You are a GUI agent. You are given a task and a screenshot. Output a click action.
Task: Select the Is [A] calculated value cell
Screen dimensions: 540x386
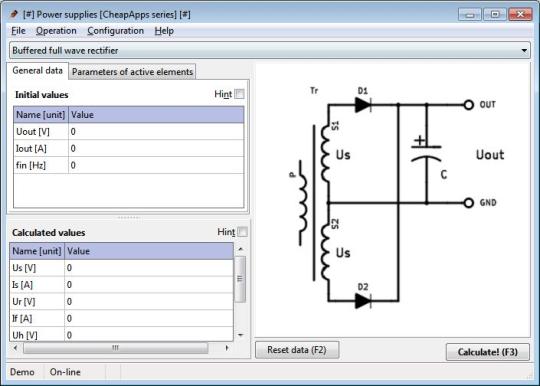(149, 285)
